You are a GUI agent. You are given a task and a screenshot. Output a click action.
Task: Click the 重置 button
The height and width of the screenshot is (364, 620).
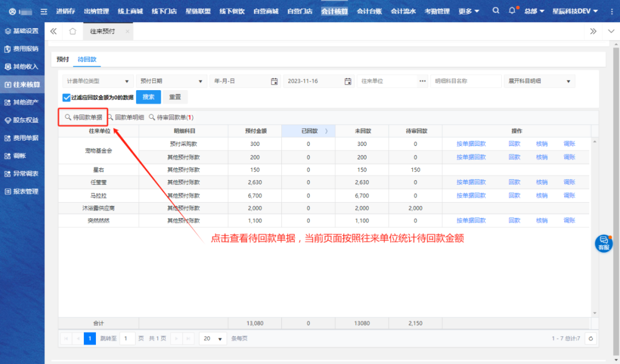click(x=175, y=97)
